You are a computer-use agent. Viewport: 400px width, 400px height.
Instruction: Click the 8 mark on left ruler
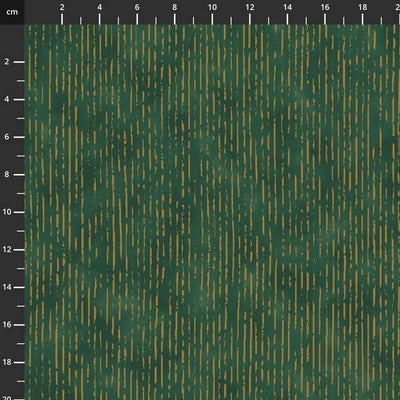point(7,175)
